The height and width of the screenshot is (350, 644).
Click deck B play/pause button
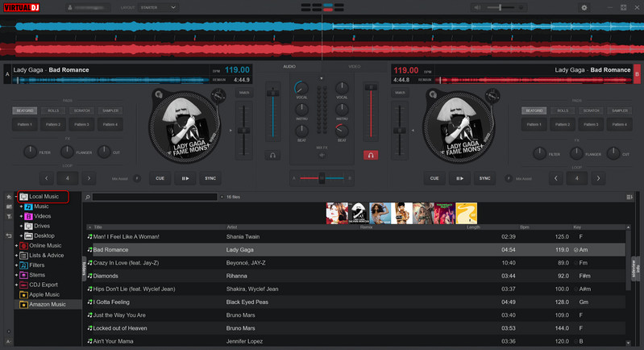(459, 178)
